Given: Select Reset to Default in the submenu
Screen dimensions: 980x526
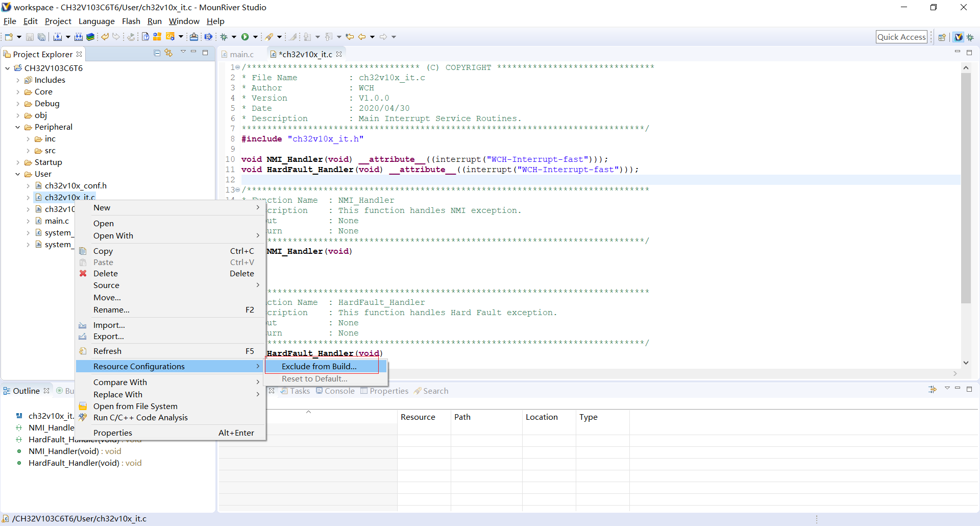Looking at the screenshot, I should tap(314, 378).
